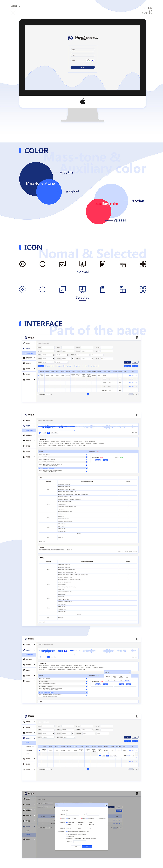Pick the bright blue #3369ff color circle
This screenshot has width=163, height=868.
point(49,192)
